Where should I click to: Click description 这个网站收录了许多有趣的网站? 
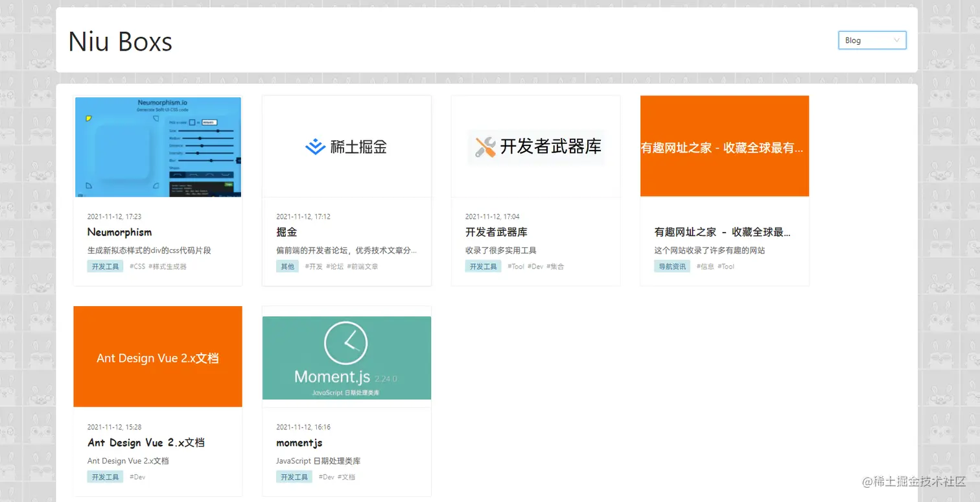pos(710,250)
